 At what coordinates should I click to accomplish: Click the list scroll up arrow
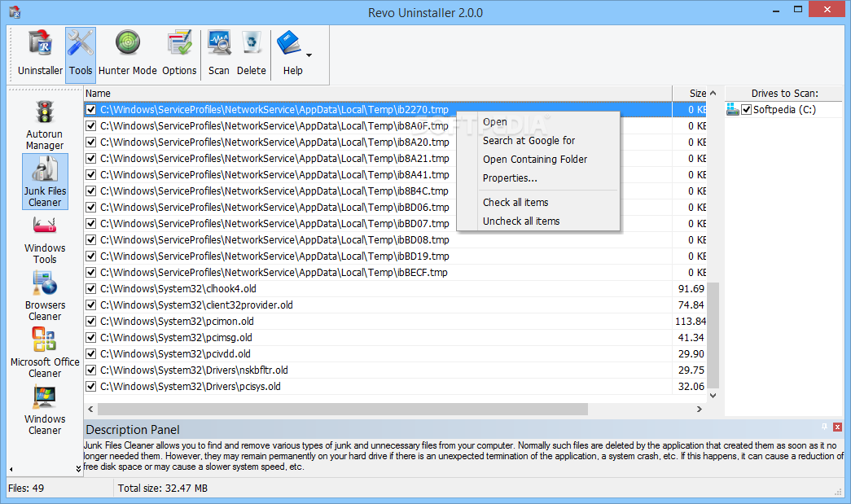click(713, 94)
